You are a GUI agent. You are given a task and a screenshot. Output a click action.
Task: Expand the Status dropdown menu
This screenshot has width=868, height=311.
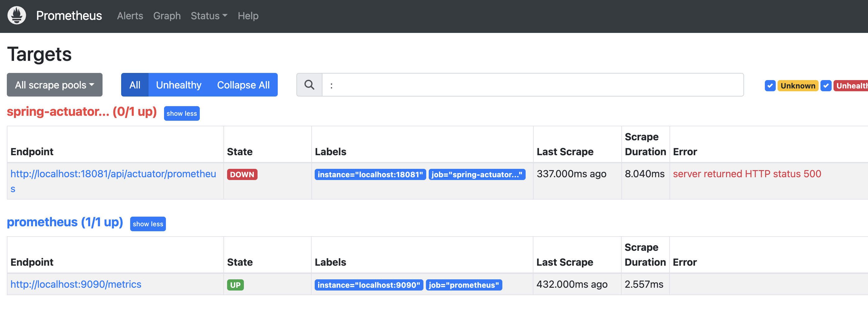click(209, 16)
